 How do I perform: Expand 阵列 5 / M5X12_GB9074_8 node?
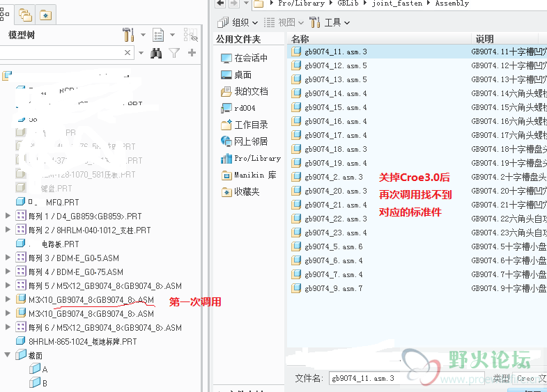(8, 285)
